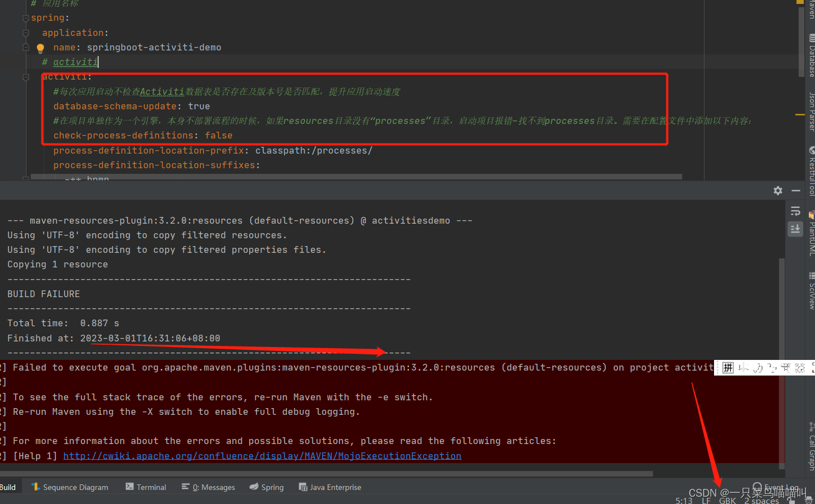Collapse the spring: YAML block
The image size is (815, 504).
(x=26, y=19)
